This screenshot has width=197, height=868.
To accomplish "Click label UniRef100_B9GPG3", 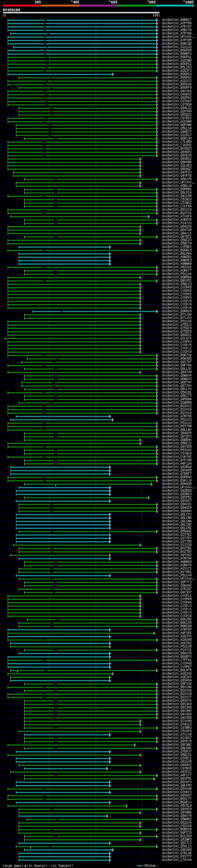I will [177, 74].
